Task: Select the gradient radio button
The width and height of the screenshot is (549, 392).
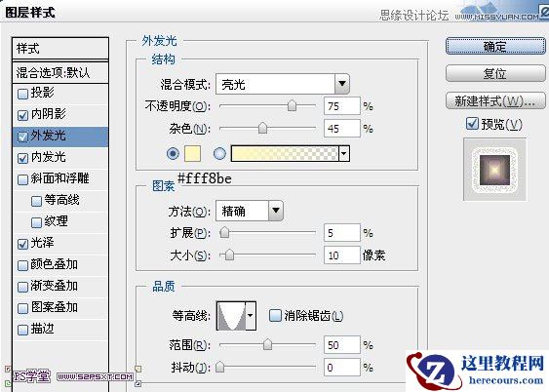Action: [219, 154]
